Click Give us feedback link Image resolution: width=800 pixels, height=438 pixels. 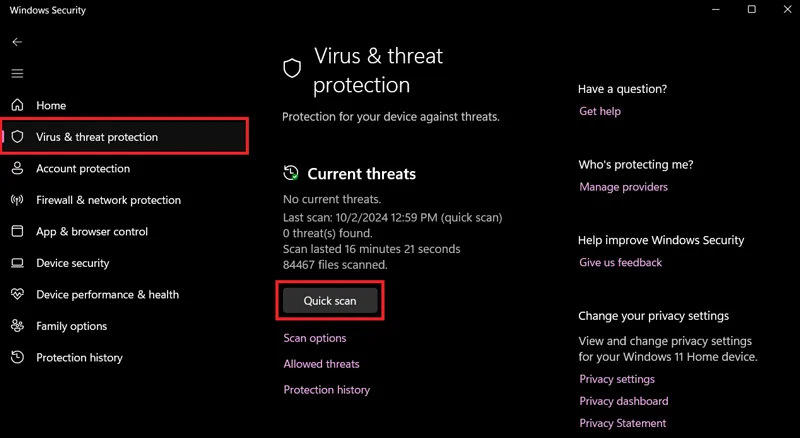click(620, 262)
